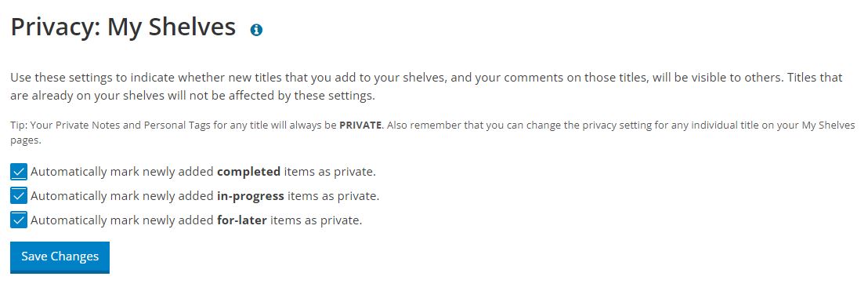Click the Save Changes button
The width and height of the screenshot is (868, 291).
60,256
